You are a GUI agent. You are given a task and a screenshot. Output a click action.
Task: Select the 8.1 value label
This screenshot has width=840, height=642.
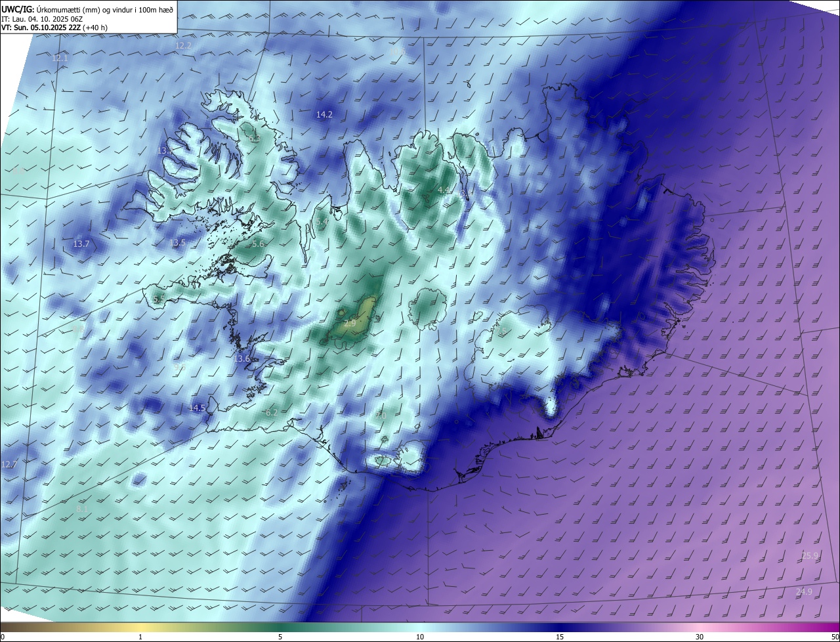point(82,509)
